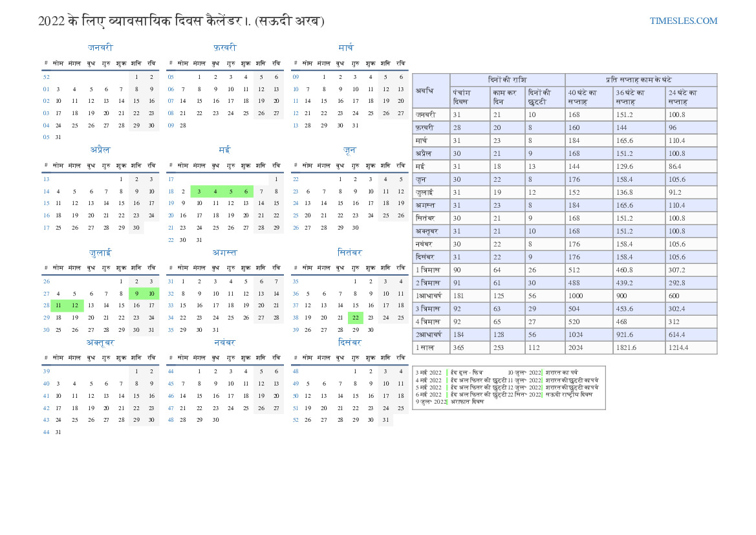Select the 2024 yearly hours cell
This screenshot has width=756, height=535.
pyautogui.click(x=589, y=347)
